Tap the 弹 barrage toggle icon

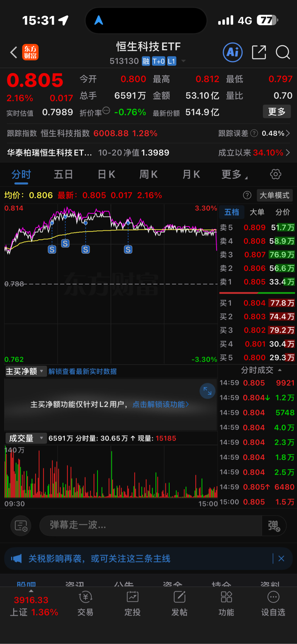[274, 526]
